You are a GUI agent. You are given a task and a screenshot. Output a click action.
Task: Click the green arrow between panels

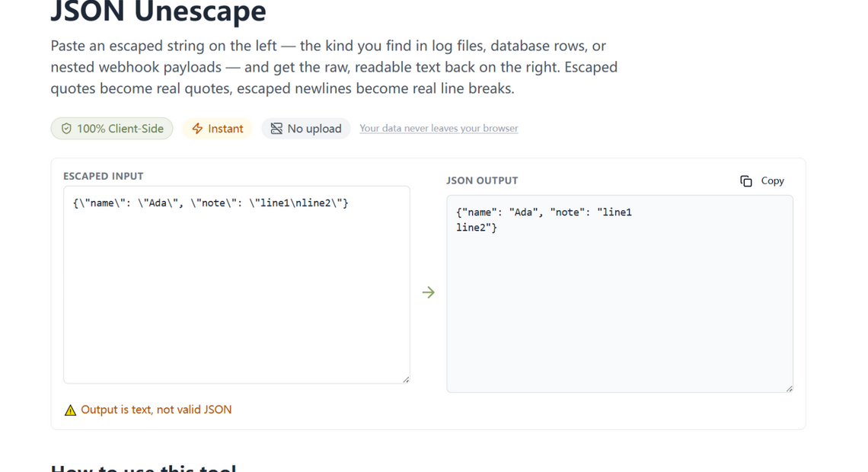(429, 292)
